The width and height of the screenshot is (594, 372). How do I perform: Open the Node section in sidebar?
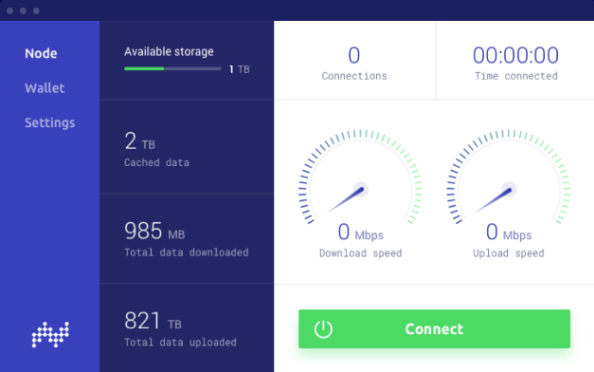pos(41,53)
